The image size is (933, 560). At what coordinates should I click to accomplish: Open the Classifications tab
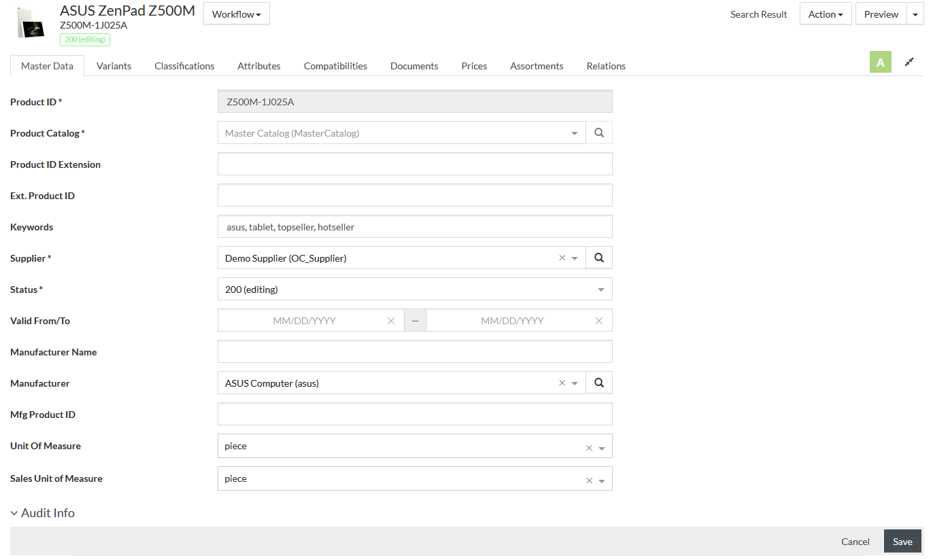point(184,66)
